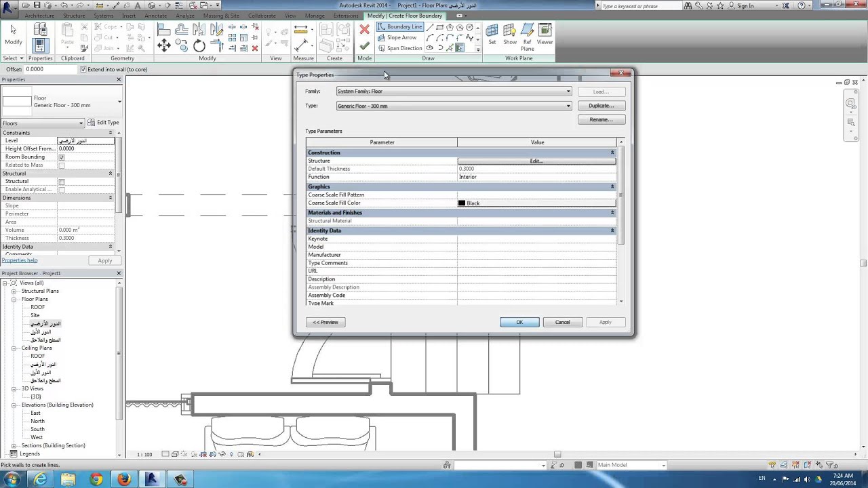Open the Select panel dropdown
This screenshot has width=868, height=488.
point(13,58)
